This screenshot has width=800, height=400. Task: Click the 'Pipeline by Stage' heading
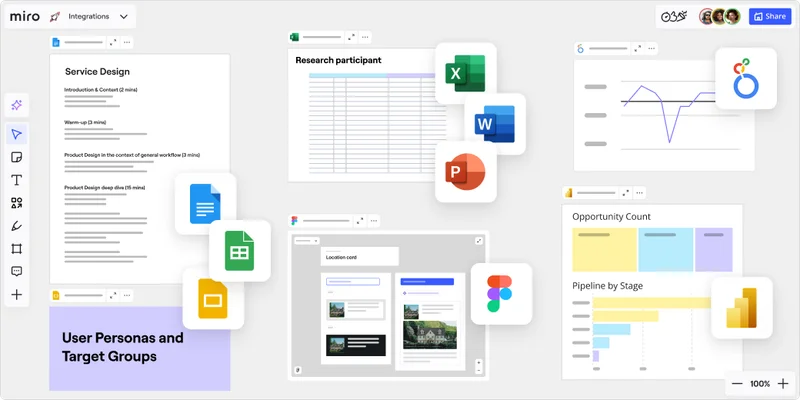pos(607,286)
